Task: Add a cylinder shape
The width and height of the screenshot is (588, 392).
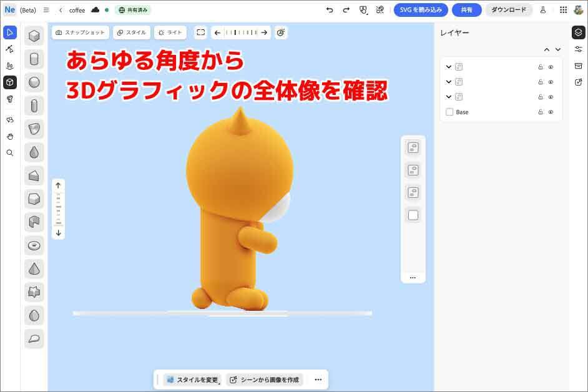Action: click(x=34, y=59)
